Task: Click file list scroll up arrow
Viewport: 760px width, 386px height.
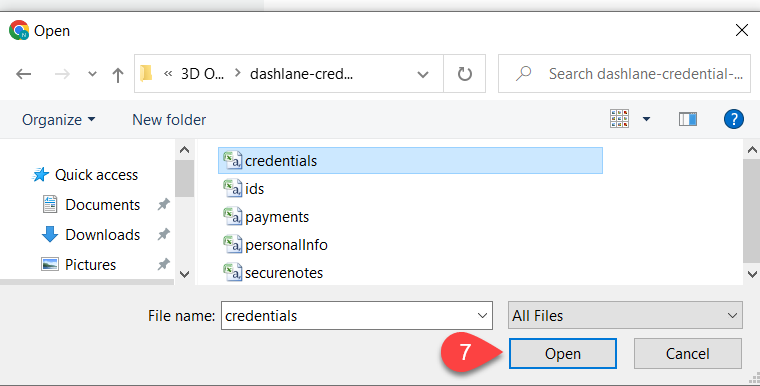Action: (752, 150)
